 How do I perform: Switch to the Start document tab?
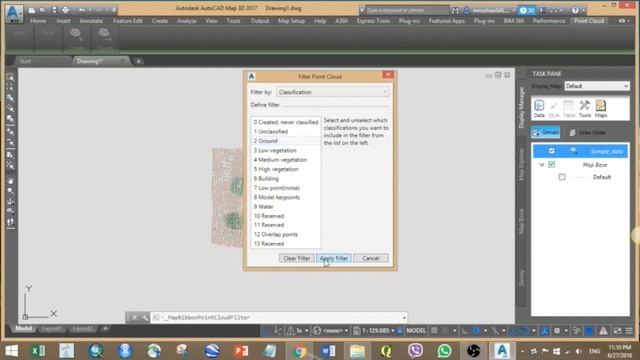[x=25, y=61]
